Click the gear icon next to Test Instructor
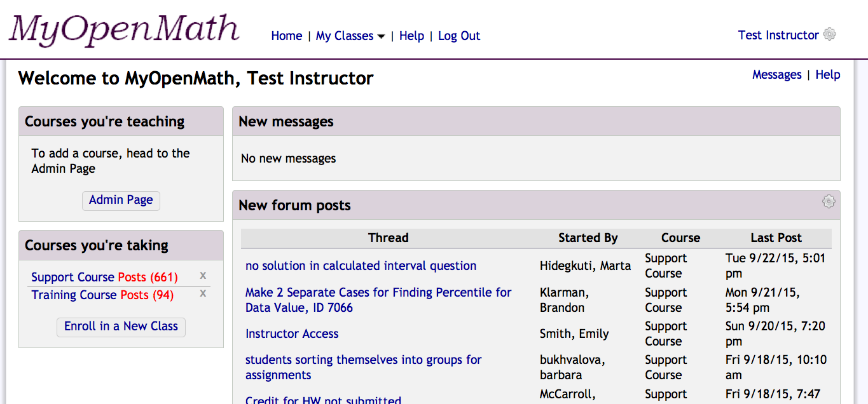Screen dimensions: 868x404 829,34
